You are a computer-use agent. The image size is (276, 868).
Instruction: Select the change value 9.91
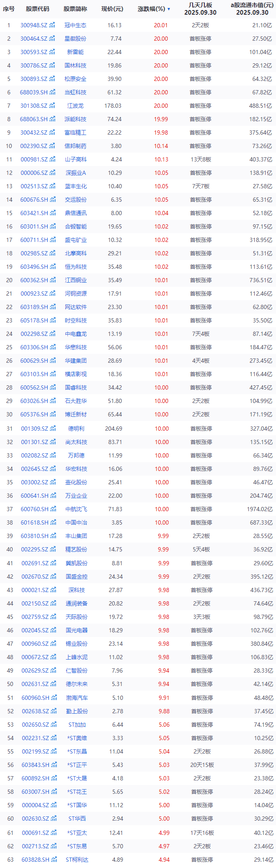point(164,698)
